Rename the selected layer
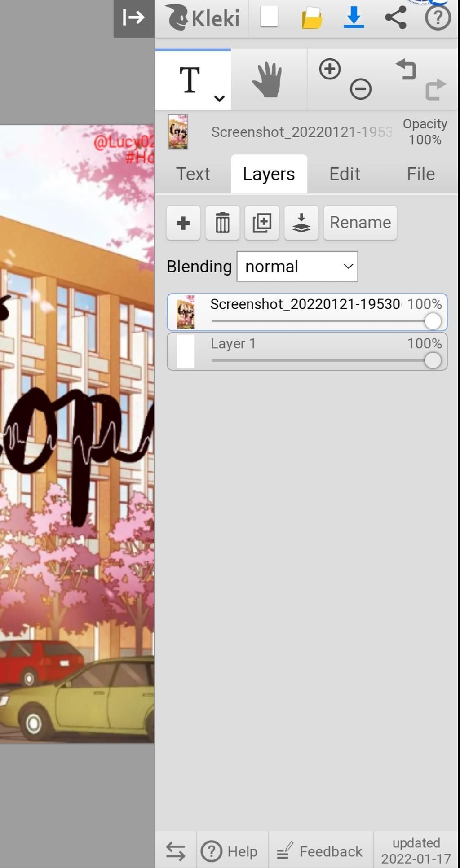 pyautogui.click(x=360, y=223)
